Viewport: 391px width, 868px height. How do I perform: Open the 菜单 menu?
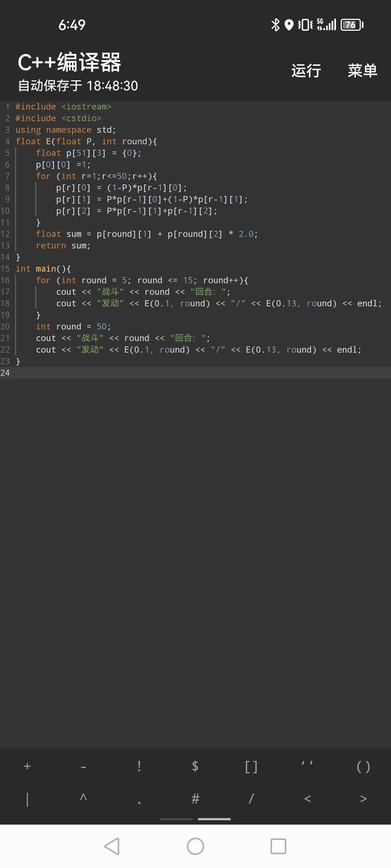362,71
